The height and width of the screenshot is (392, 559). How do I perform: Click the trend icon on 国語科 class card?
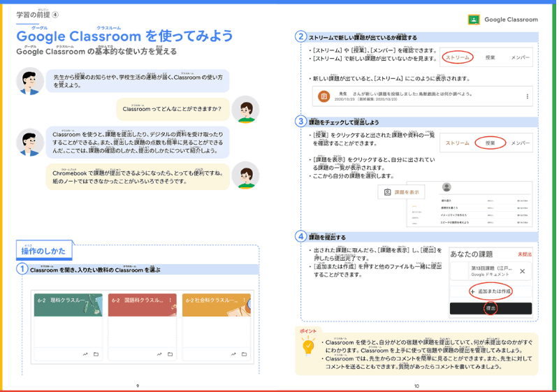coord(159,354)
